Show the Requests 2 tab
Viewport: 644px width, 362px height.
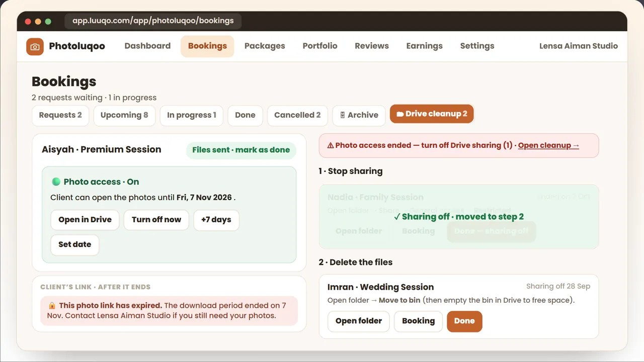pos(60,115)
